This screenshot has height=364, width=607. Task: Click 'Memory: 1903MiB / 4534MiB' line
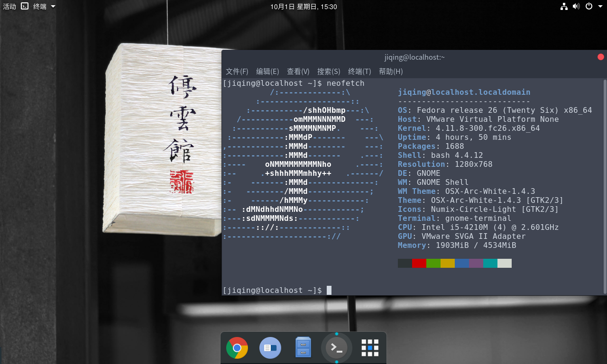pyautogui.click(x=457, y=246)
